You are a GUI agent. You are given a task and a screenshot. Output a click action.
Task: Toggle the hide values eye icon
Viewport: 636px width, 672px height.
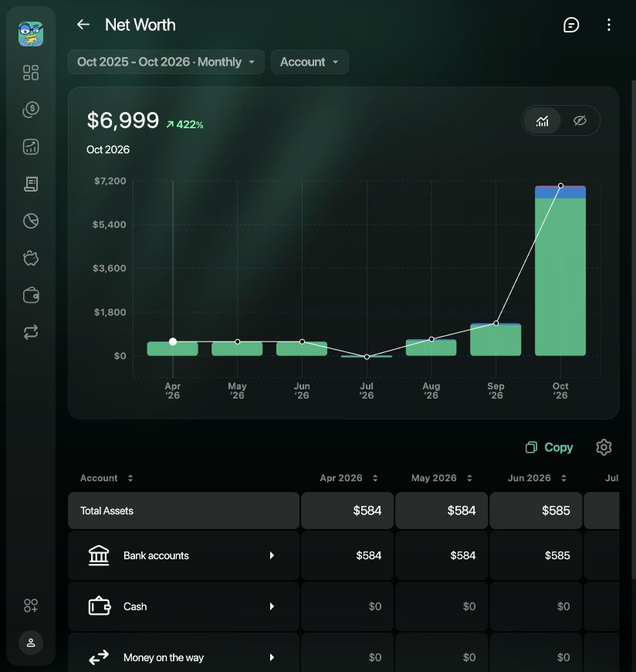pyautogui.click(x=580, y=120)
